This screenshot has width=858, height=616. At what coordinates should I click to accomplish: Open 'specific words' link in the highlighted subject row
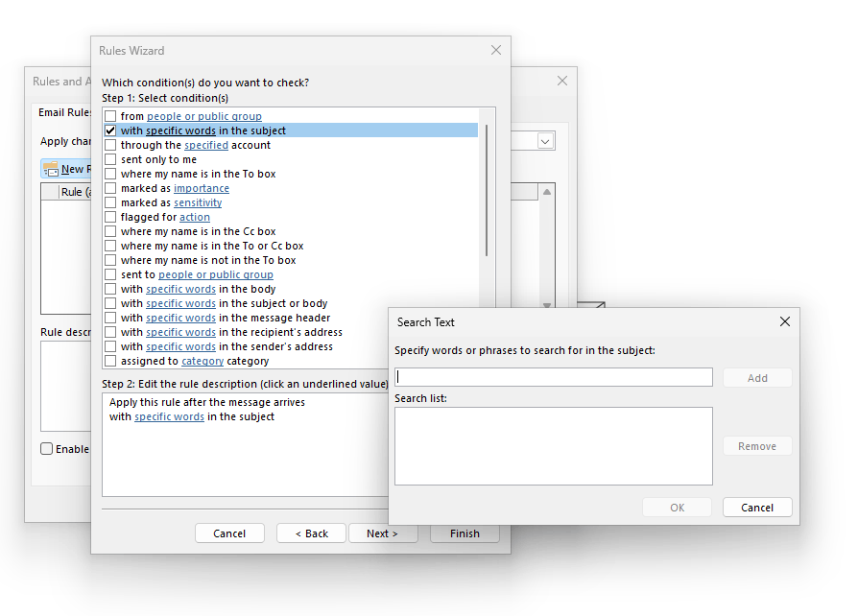point(180,130)
